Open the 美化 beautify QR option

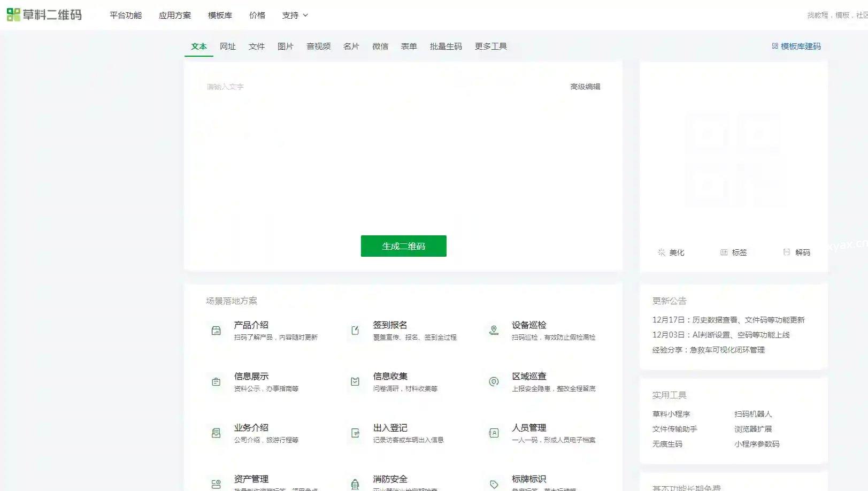671,252
